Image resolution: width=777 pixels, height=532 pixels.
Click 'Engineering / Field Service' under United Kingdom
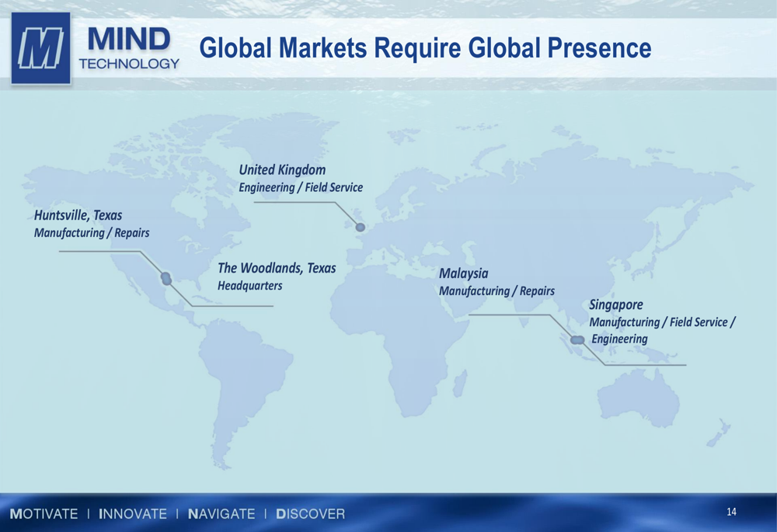[300, 187]
